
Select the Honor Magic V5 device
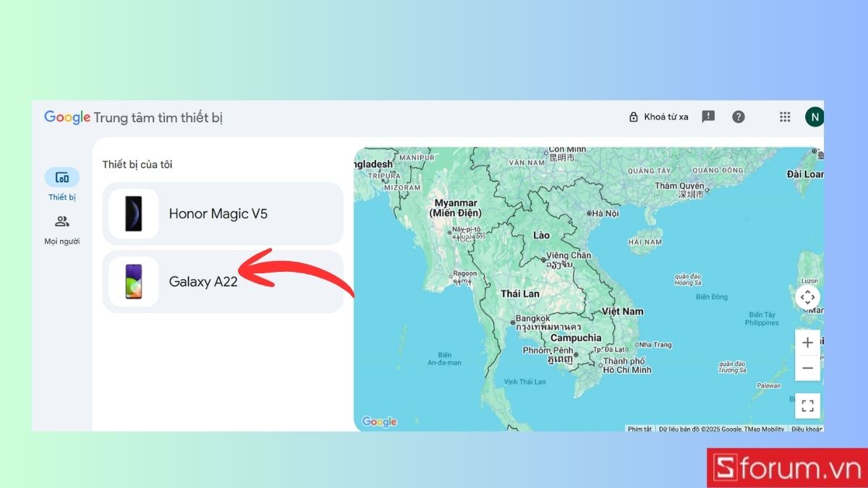(x=223, y=214)
